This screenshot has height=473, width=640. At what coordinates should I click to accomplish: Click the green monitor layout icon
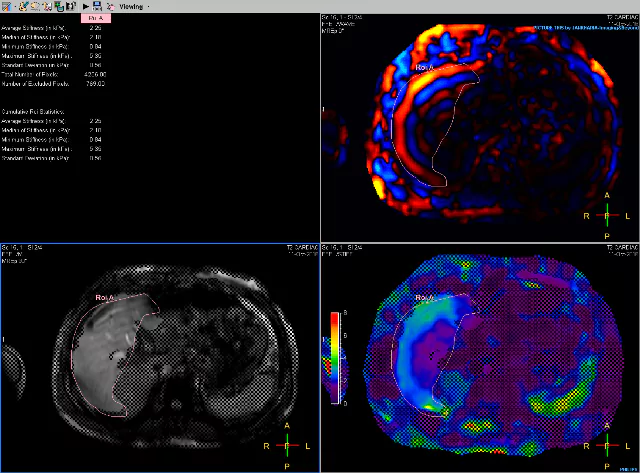click(58, 6)
